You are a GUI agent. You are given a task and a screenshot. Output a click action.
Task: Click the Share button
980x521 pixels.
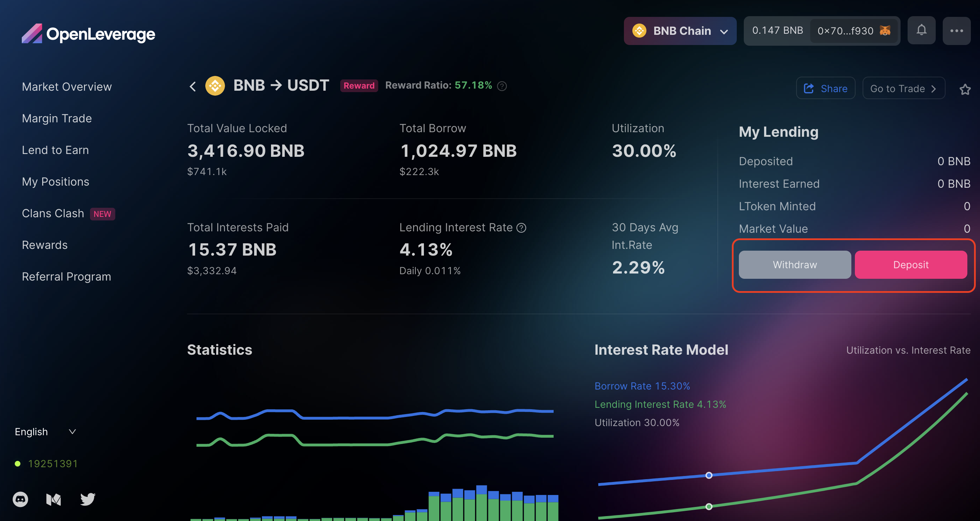tap(825, 88)
